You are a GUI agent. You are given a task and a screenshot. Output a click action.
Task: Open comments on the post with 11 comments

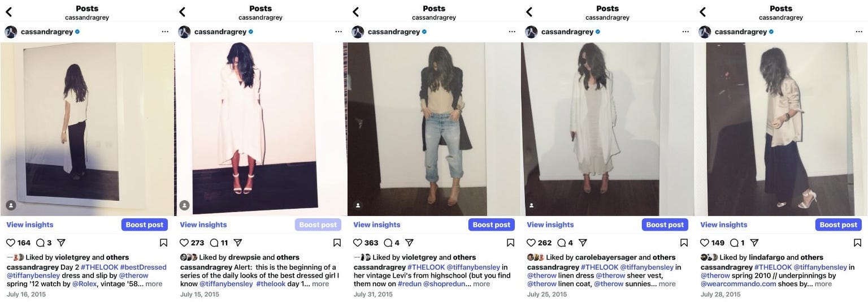[214, 243]
